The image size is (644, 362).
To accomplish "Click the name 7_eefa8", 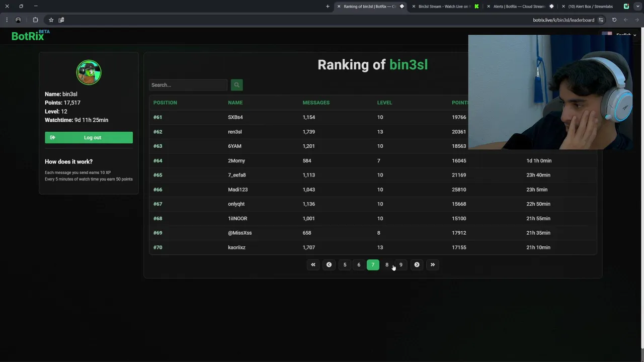I will coord(237,175).
